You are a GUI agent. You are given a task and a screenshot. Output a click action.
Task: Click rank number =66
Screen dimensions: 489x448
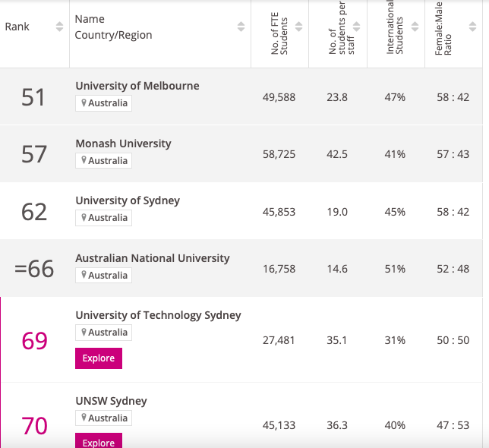coord(34,269)
